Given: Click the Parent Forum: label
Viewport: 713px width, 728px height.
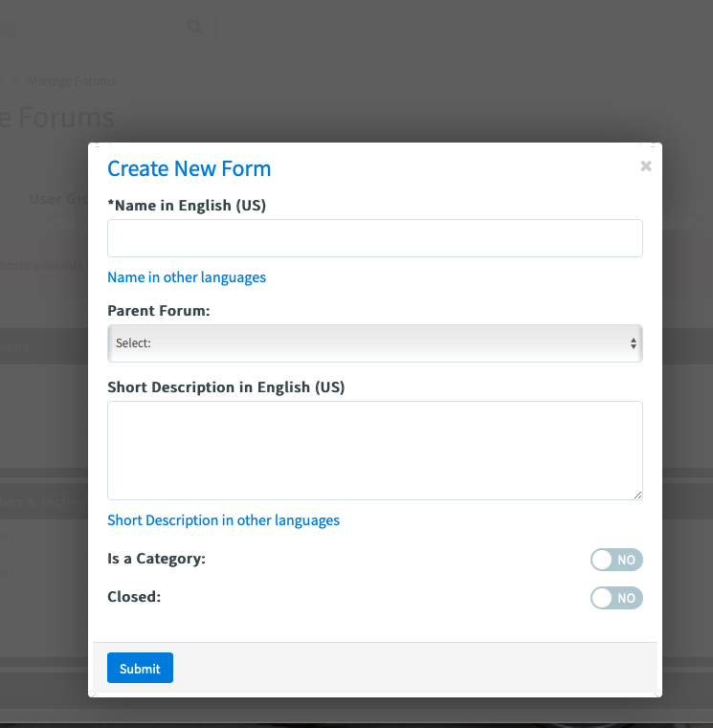Looking at the screenshot, I should [x=159, y=311].
